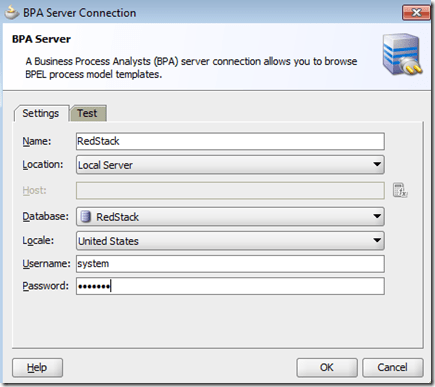
Task: Click the title bar application icon
Action: click(x=12, y=13)
